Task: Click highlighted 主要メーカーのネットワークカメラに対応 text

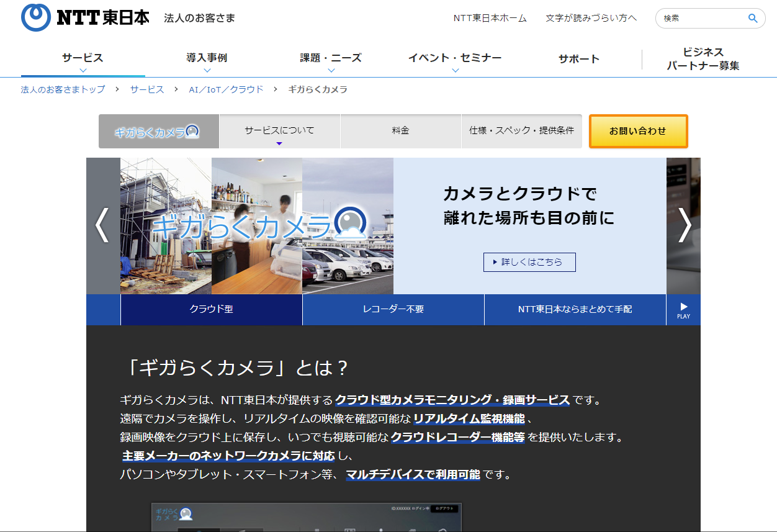Action: pyautogui.click(x=228, y=456)
